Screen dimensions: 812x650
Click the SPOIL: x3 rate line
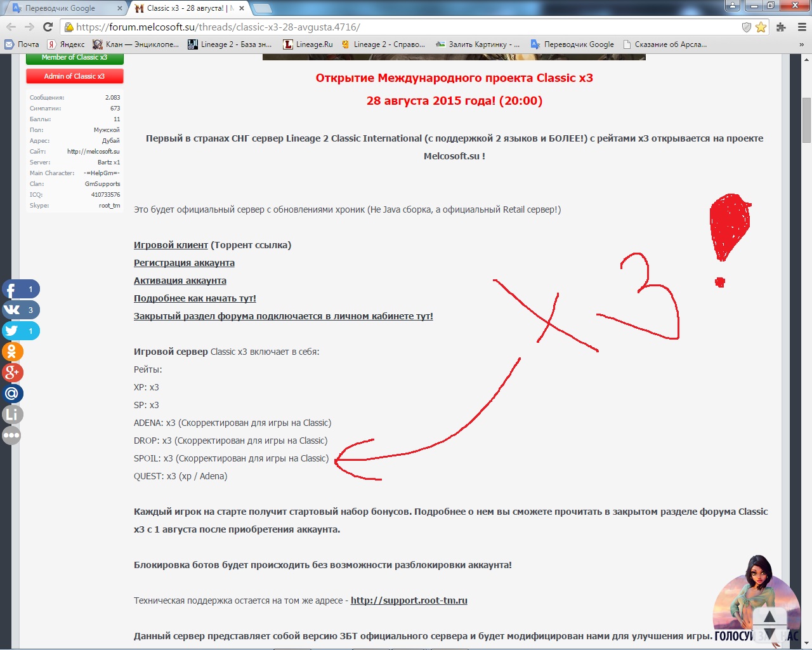[x=232, y=458]
